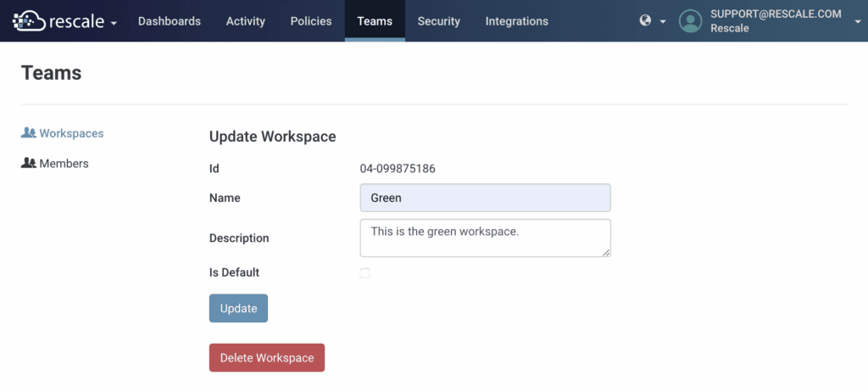Viewport: 868px width, 392px height.
Task: Click the Workspaces people icon in sidebar
Action: (29, 133)
